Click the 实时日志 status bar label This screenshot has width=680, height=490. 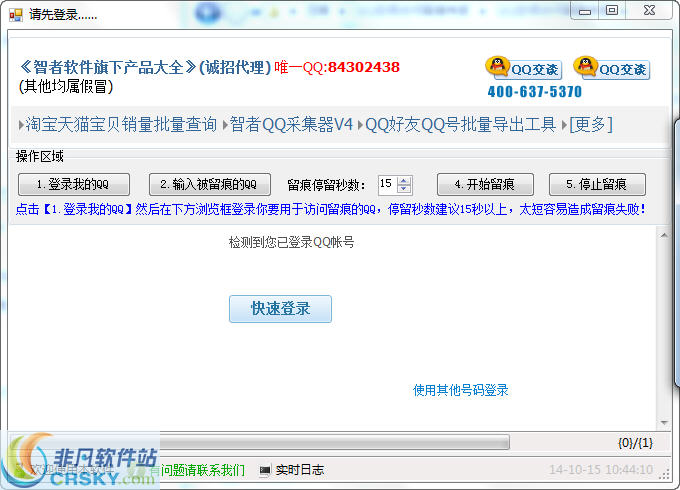[300, 470]
